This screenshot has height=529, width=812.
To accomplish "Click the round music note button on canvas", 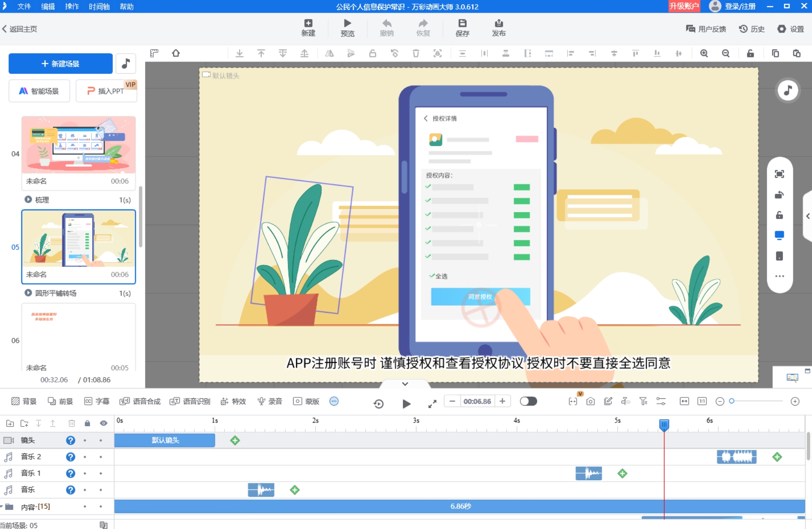I will (788, 90).
